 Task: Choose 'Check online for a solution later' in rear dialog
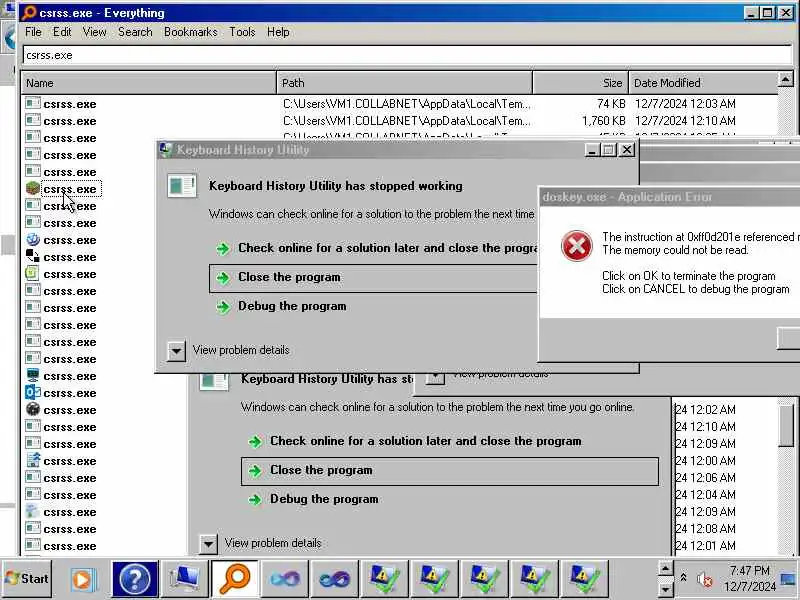[450, 441]
